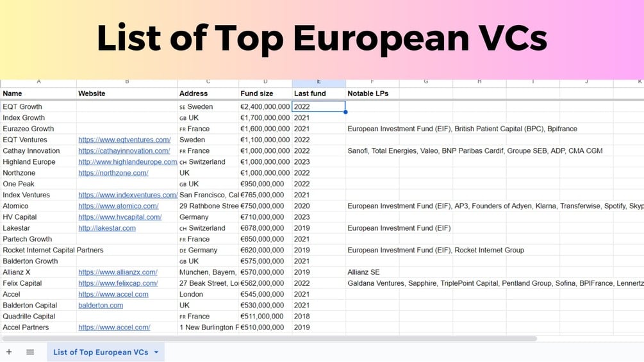Select the Index Ventures name cell
Screen dimensions: 644x362
(38, 195)
